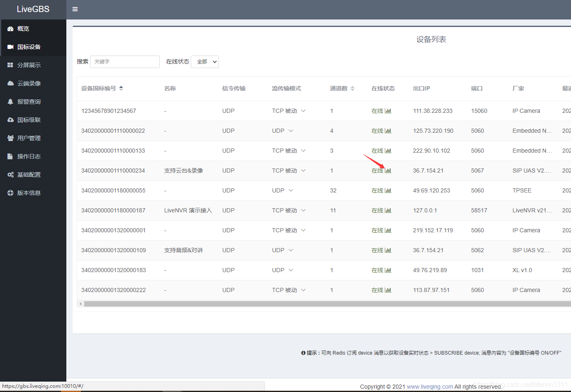
Task: Click the TPSEE manufacturer cell
Action: click(x=522, y=190)
